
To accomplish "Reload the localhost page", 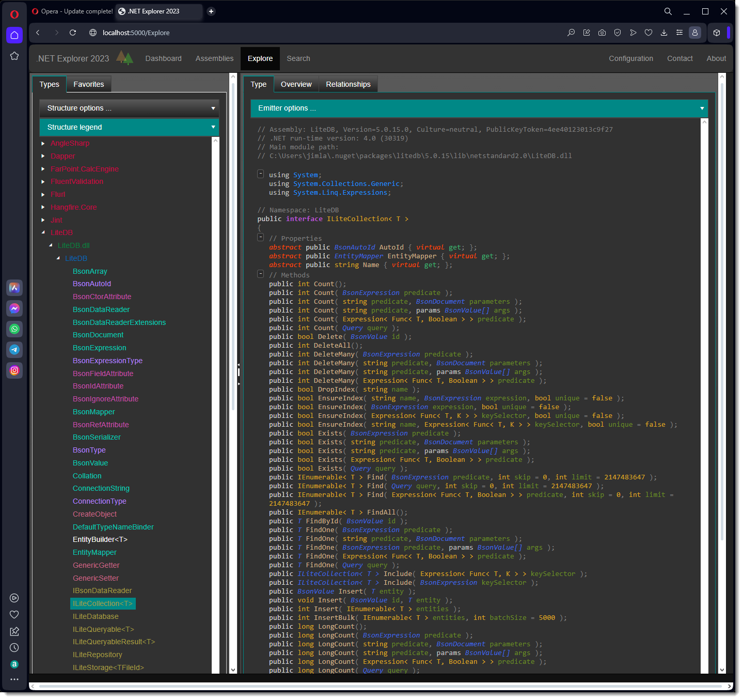I will [73, 33].
